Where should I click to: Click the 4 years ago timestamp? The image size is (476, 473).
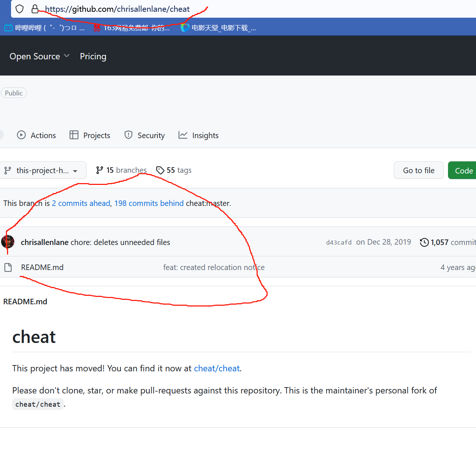pos(458,267)
